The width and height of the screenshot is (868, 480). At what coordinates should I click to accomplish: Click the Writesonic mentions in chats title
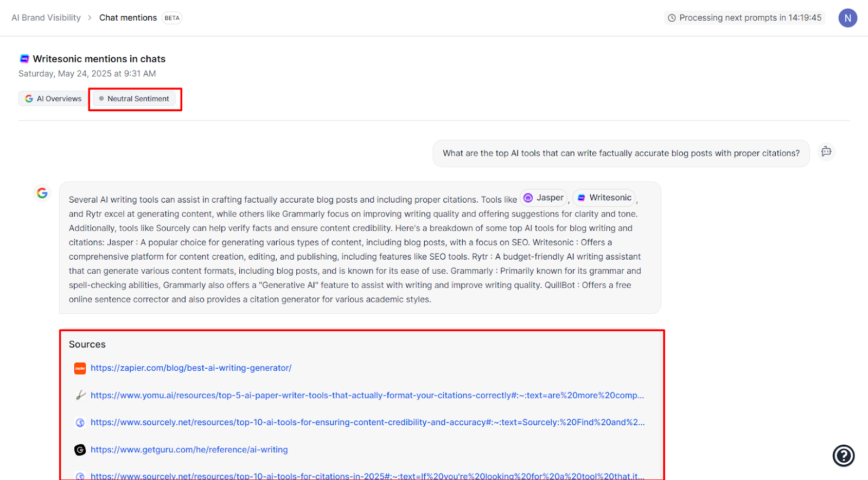[99, 59]
